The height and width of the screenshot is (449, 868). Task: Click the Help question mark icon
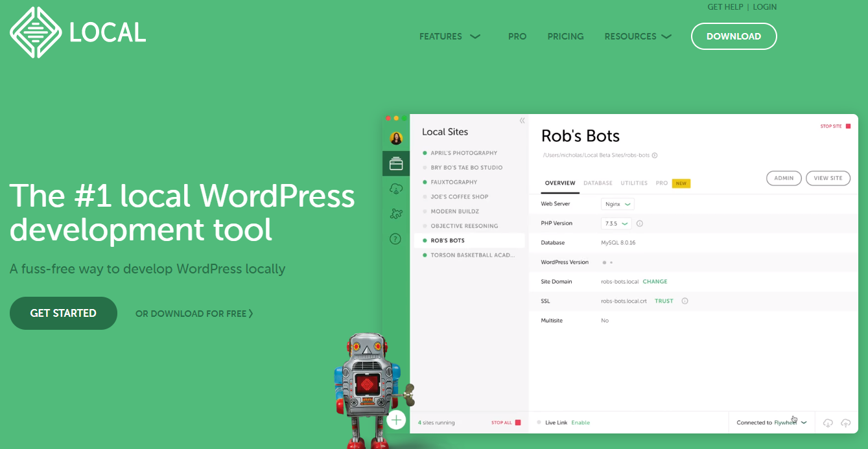tap(395, 239)
